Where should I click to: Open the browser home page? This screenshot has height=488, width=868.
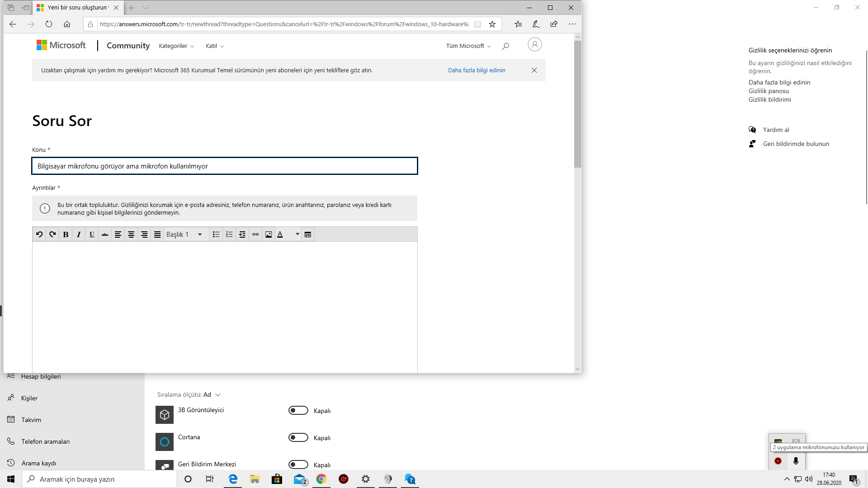tap(67, 24)
